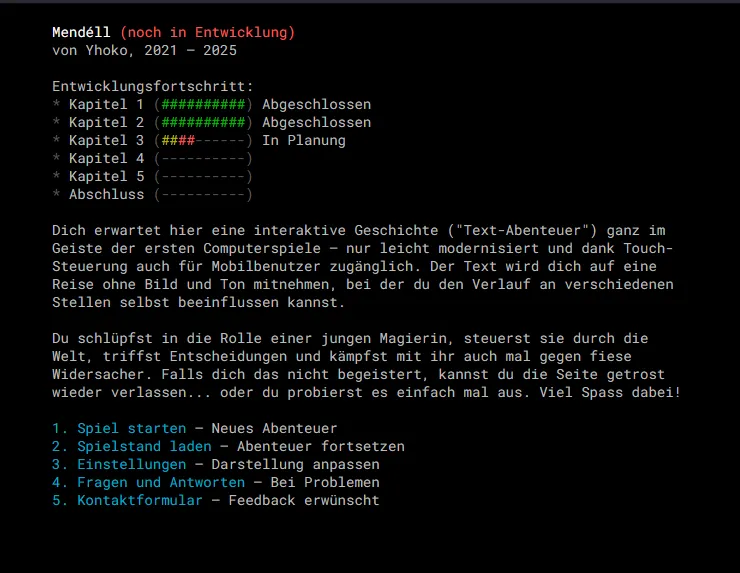Image resolution: width=740 pixels, height=573 pixels.
Task: Click the 'Entwicklungsfortschritt:' heading
Action: pyautogui.click(x=153, y=86)
